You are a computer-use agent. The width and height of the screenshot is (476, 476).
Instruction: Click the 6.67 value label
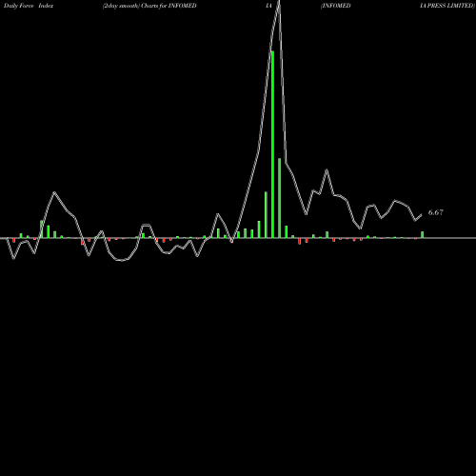[x=436, y=212]
